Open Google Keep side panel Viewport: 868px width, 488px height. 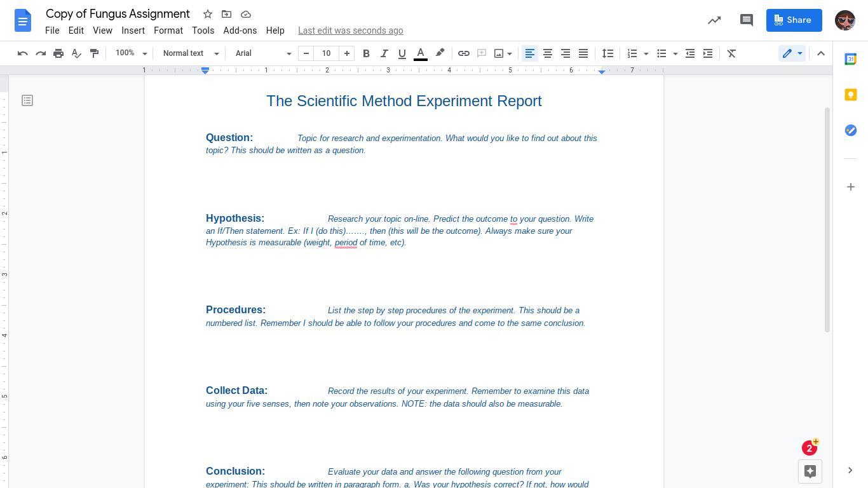850,95
